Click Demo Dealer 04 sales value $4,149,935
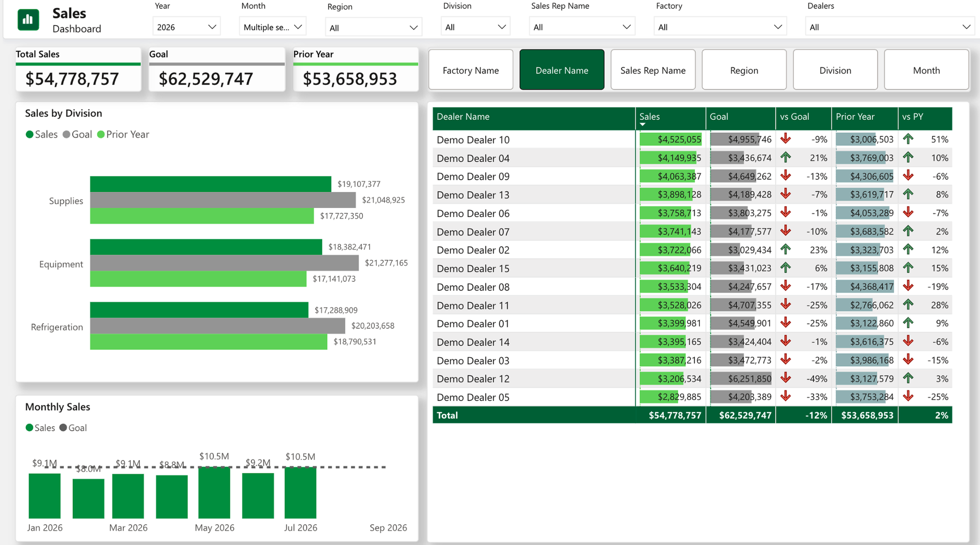Screen dimensions: 980x545 (x=679, y=158)
